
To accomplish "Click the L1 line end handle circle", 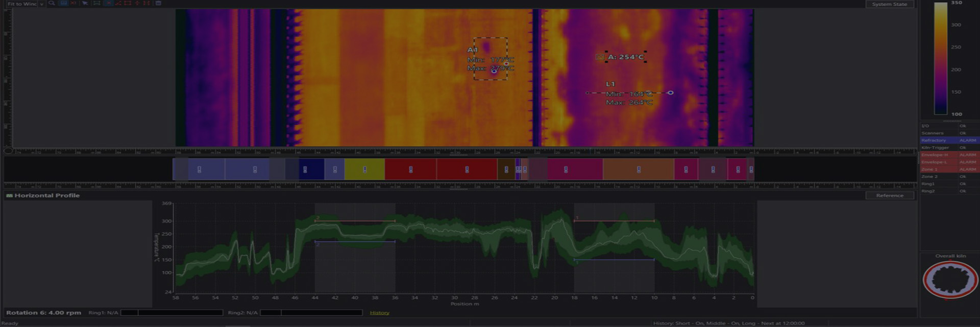I will coord(670,93).
